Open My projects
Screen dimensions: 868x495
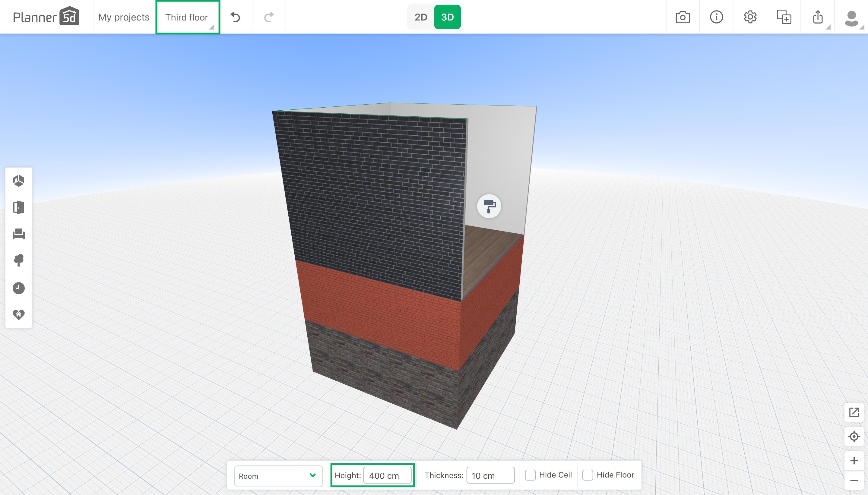coord(124,17)
